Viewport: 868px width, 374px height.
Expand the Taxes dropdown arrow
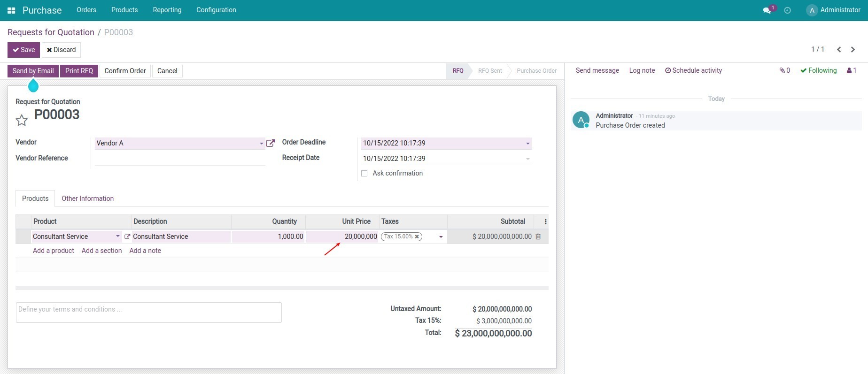(x=441, y=237)
